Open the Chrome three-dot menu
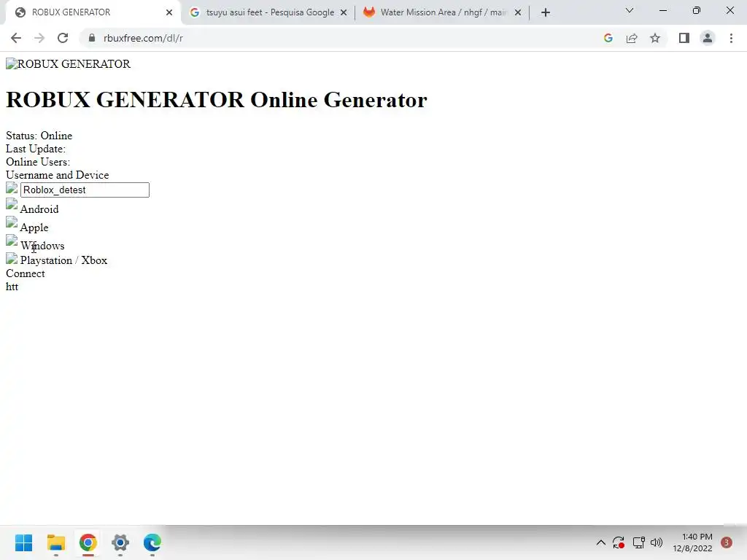The height and width of the screenshot is (560, 747). click(x=731, y=38)
